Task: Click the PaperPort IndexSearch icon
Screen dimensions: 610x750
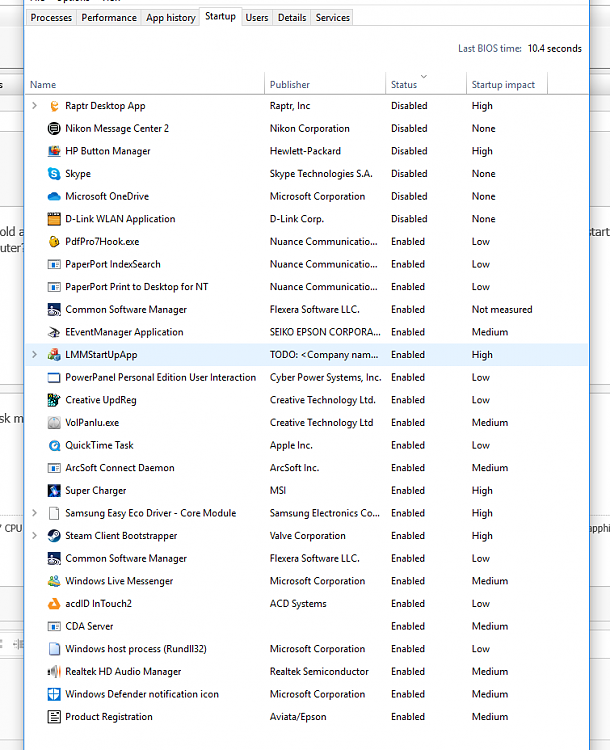Action: [x=54, y=264]
